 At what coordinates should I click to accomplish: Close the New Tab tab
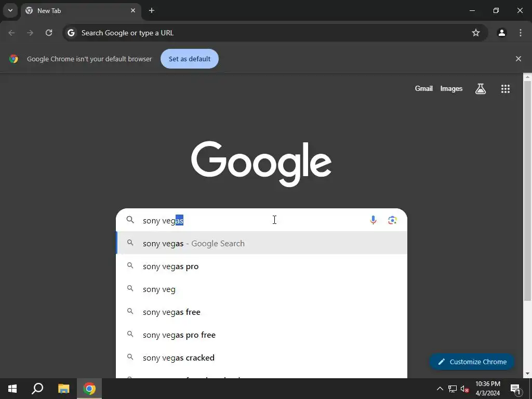pos(133,10)
